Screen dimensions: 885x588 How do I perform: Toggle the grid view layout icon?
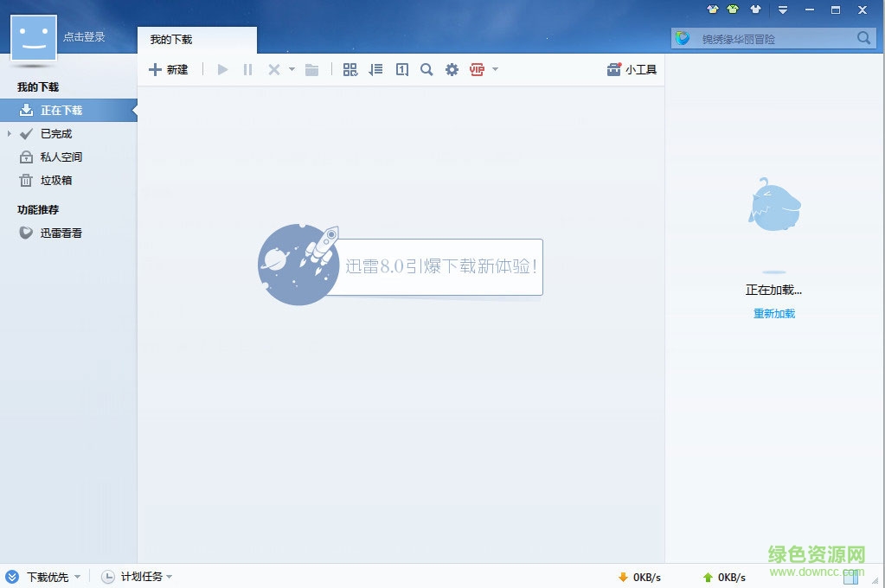tap(350, 69)
